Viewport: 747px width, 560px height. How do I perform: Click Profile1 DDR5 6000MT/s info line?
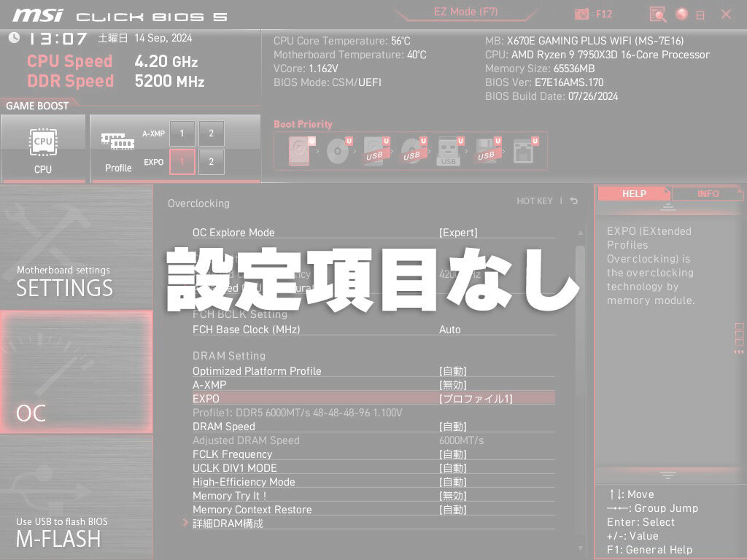[x=298, y=413]
